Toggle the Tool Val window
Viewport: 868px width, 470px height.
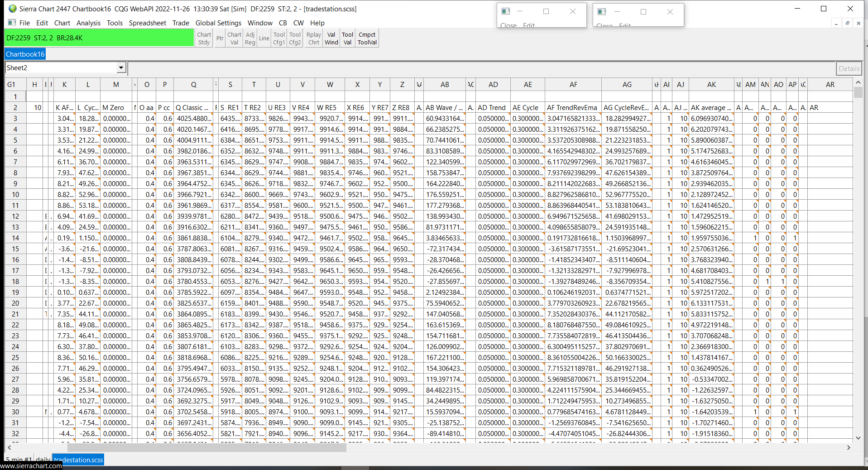click(x=347, y=38)
